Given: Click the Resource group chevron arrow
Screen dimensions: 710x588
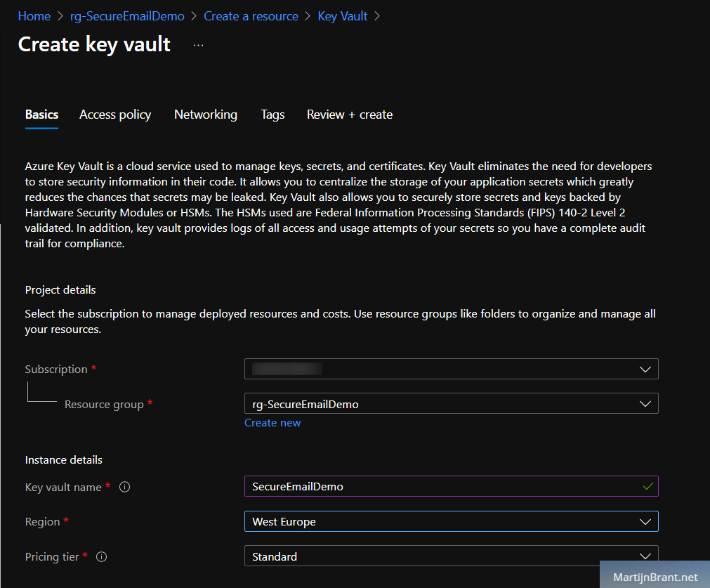Looking at the screenshot, I should click(645, 404).
